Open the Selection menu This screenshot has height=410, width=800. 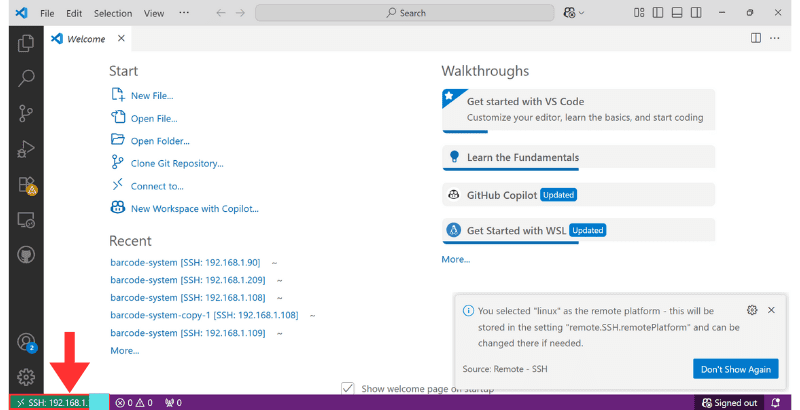click(112, 13)
